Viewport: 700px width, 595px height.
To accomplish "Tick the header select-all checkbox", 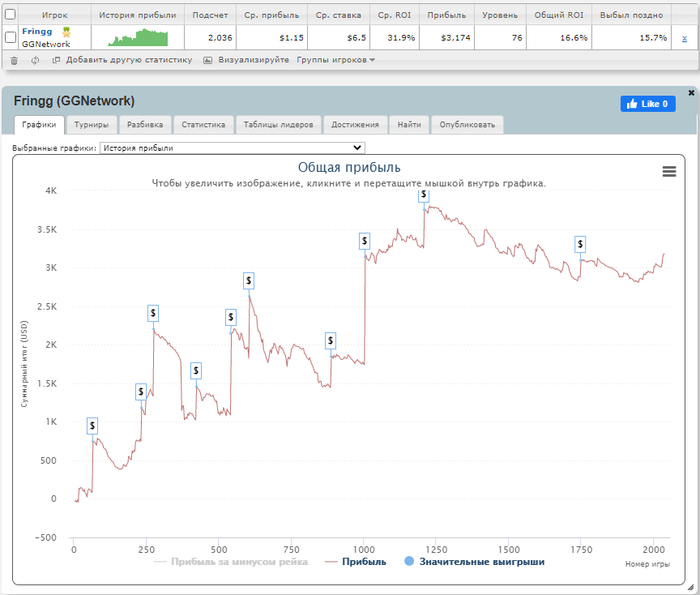I will [x=10, y=14].
